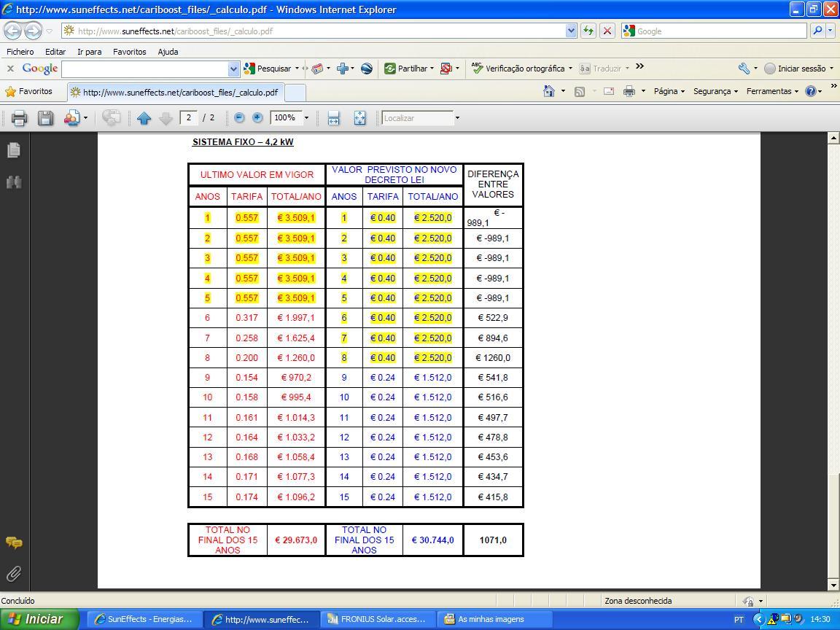Click the Localizar find text field
This screenshot has height=630, width=840.
pos(417,118)
